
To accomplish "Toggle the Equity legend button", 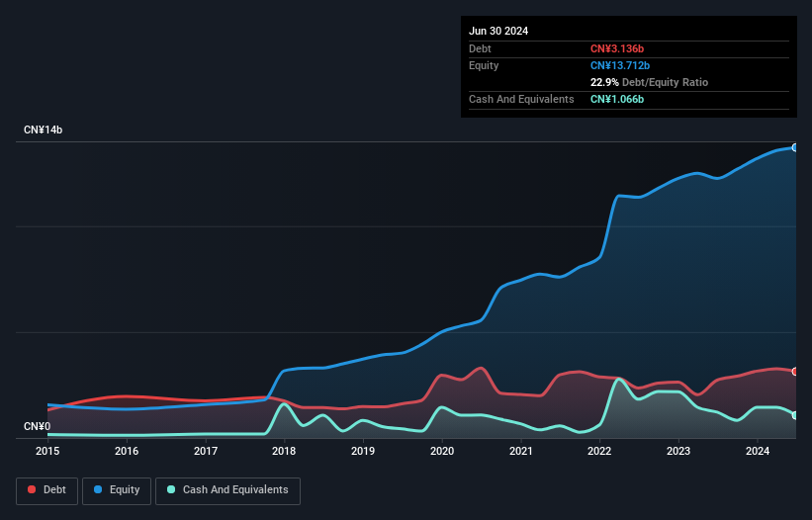I will point(117,490).
